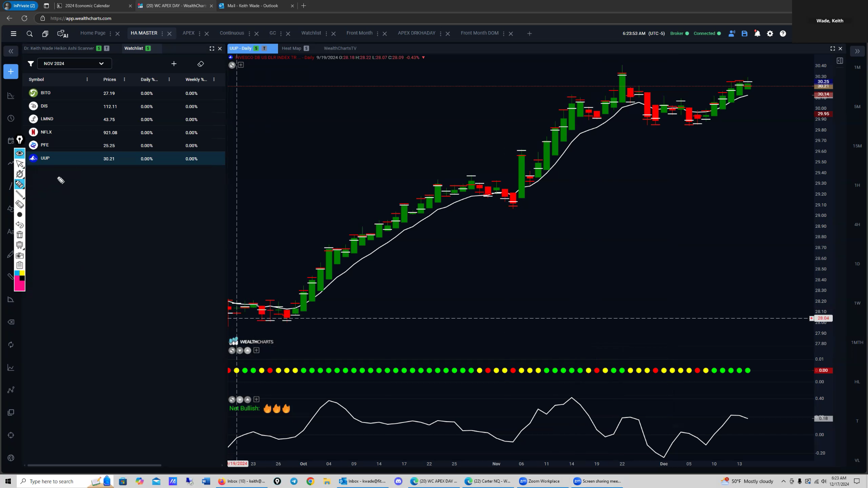Screen dimensions: 868x488
Task: Click the price-scale panel toggle icon
Action: (840, 61)
